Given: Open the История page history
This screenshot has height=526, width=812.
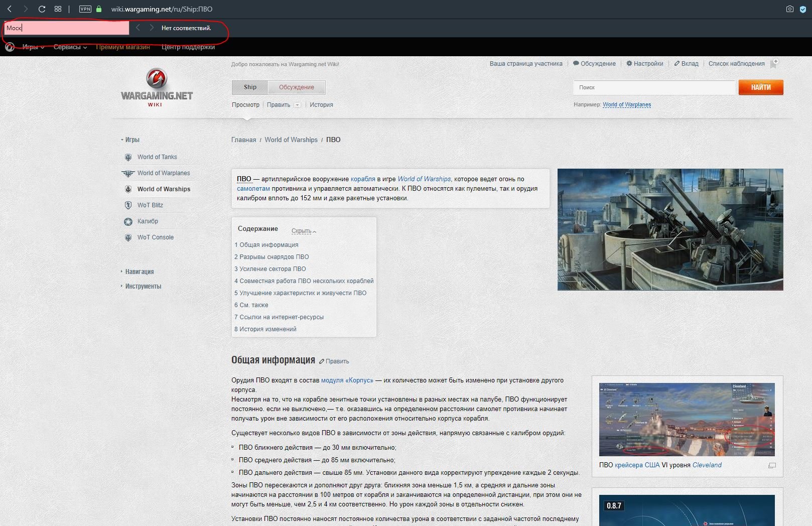Looking at the screenshot, I should pyautogui.click(x=321, y=105).
